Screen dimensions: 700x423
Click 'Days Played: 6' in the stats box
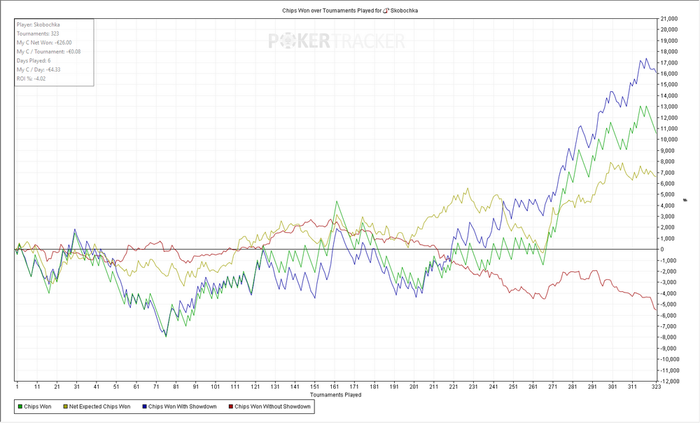(34, 60)
